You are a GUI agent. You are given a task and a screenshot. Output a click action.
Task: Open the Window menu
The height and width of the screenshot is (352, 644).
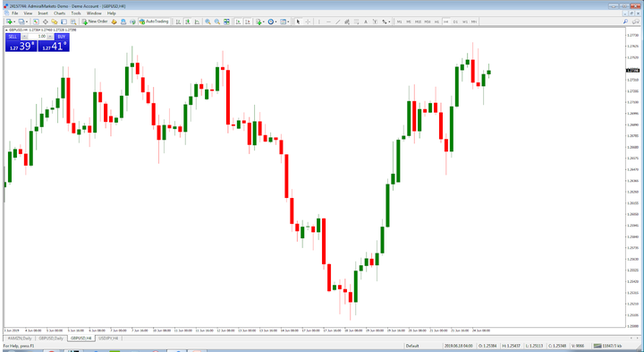(x=94, y=13)
